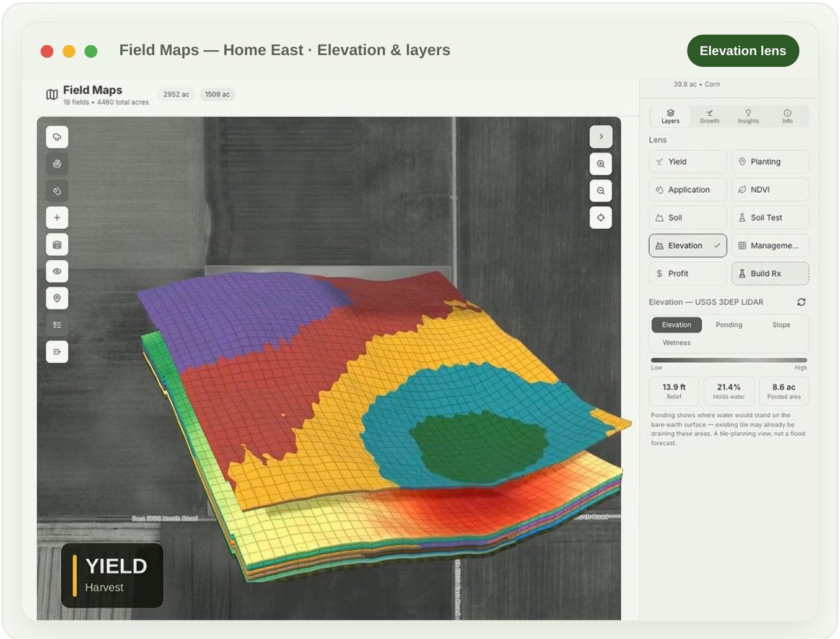
Task: Deselect the checked Elevation lens
Action: coord(688,245)
